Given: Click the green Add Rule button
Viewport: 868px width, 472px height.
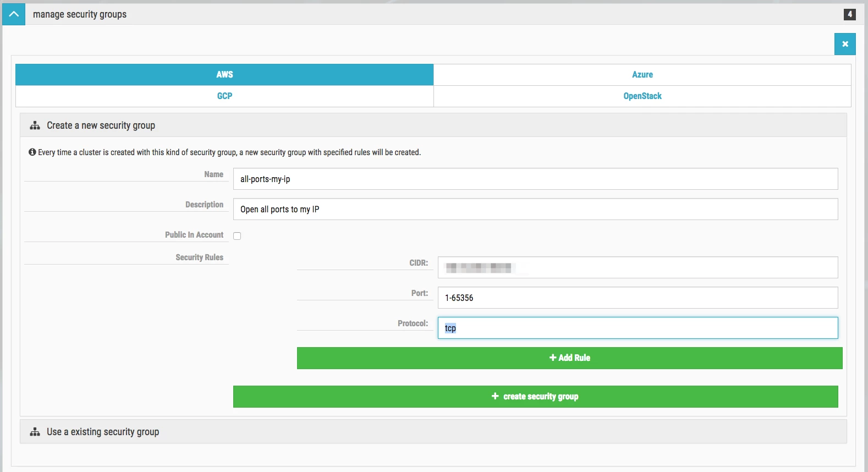Looking at the screenshot, I should tap(570, 358).
